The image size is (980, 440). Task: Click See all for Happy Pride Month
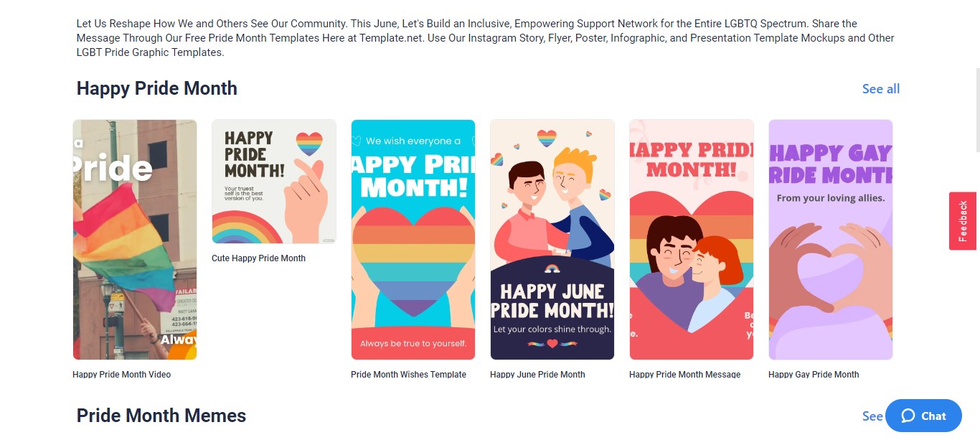(x=881, y=89)
